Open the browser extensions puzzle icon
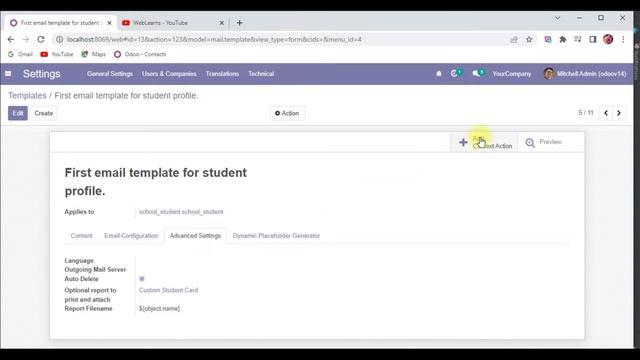Viewport: 640px width, 360px height. (563, 40)
